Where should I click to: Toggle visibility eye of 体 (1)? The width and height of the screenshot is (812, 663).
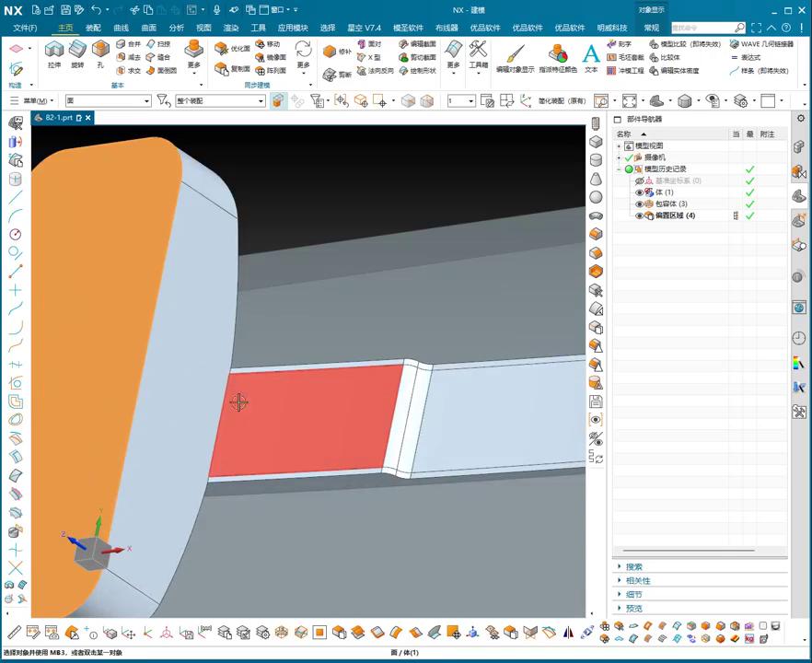click(x=639, y=192)
